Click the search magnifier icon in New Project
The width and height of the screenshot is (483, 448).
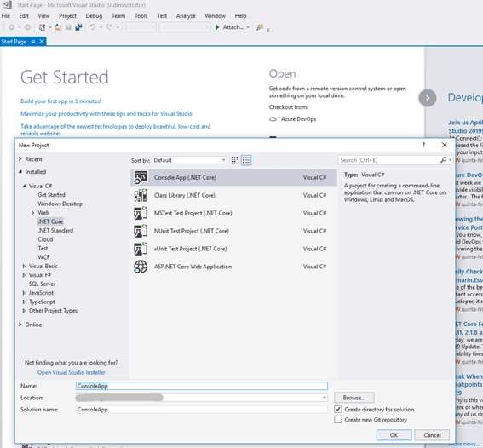(x=443, y=160)
